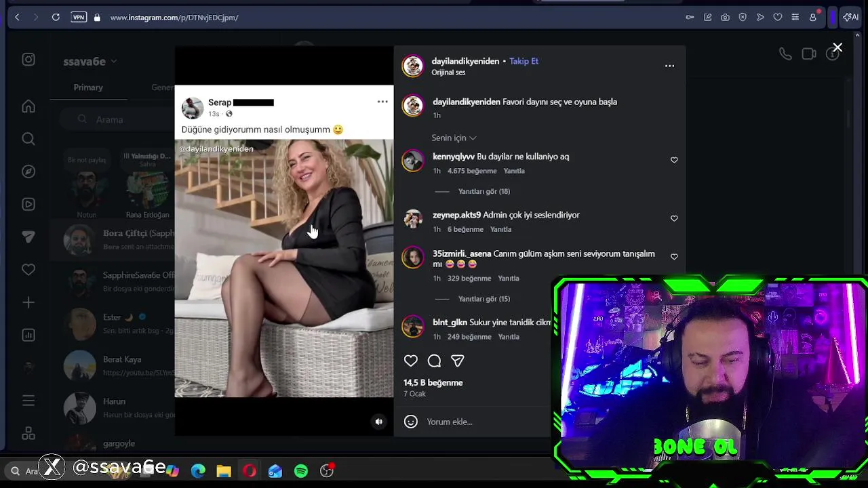Open browser Easy Setup sliders icon
The height and width of the screenshot is (488, 868).
pyautogui.click(x=795, y=17)
